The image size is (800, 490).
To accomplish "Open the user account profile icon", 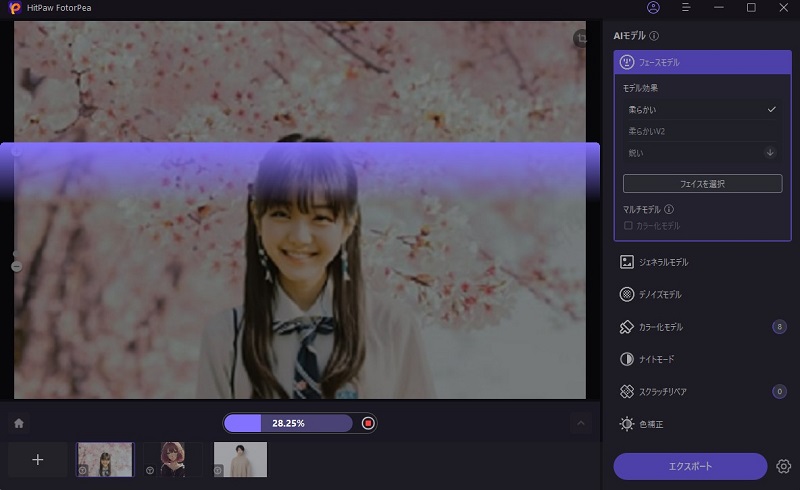I will 653,7.
